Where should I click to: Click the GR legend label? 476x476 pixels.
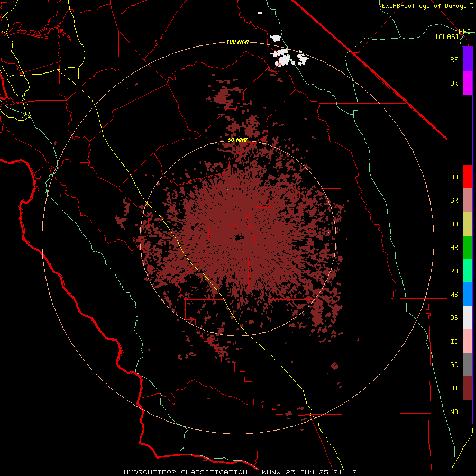coord(454,200)
